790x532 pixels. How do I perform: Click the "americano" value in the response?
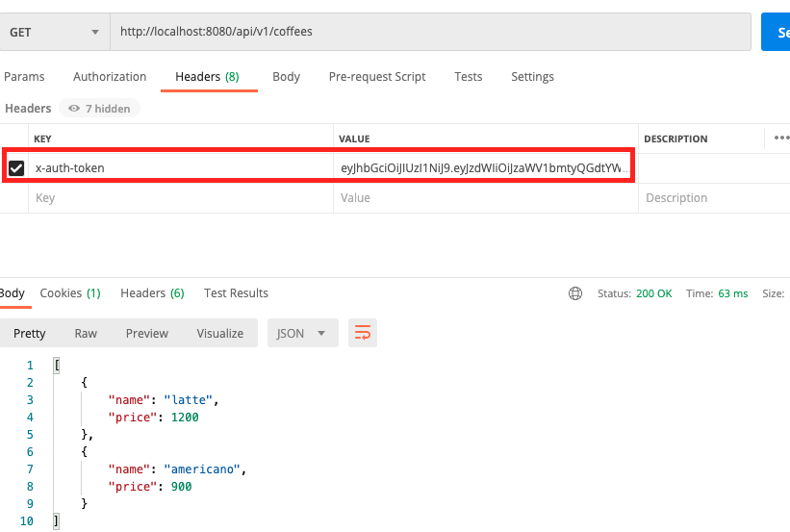[201, 469]
